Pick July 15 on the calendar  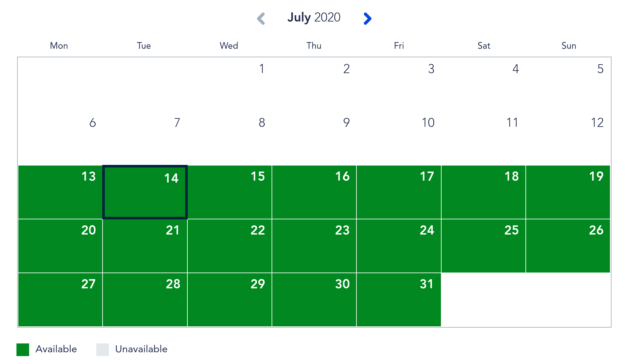pos(229,192)
